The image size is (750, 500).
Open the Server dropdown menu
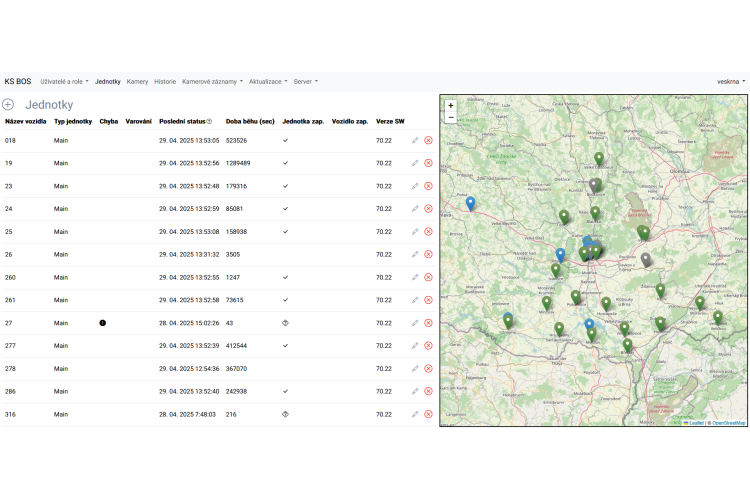pos(306,82)
